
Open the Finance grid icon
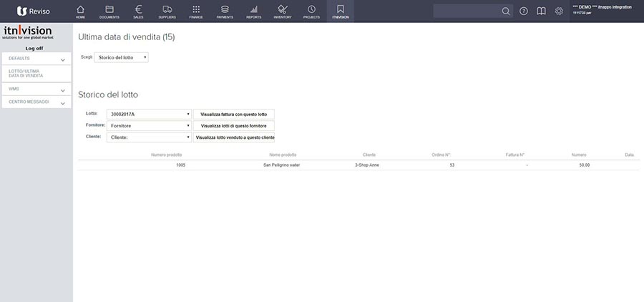[196, 11]
